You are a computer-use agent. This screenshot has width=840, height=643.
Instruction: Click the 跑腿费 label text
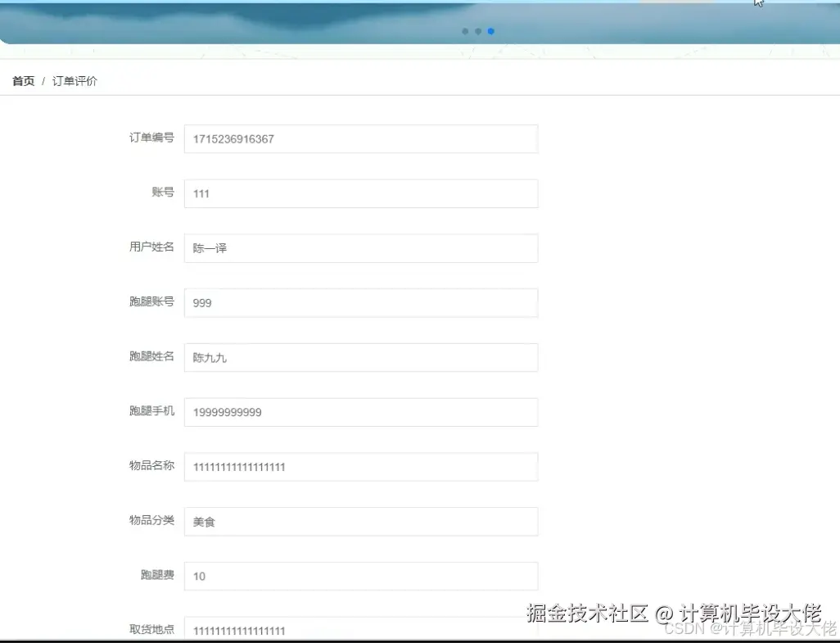(159, 576)
